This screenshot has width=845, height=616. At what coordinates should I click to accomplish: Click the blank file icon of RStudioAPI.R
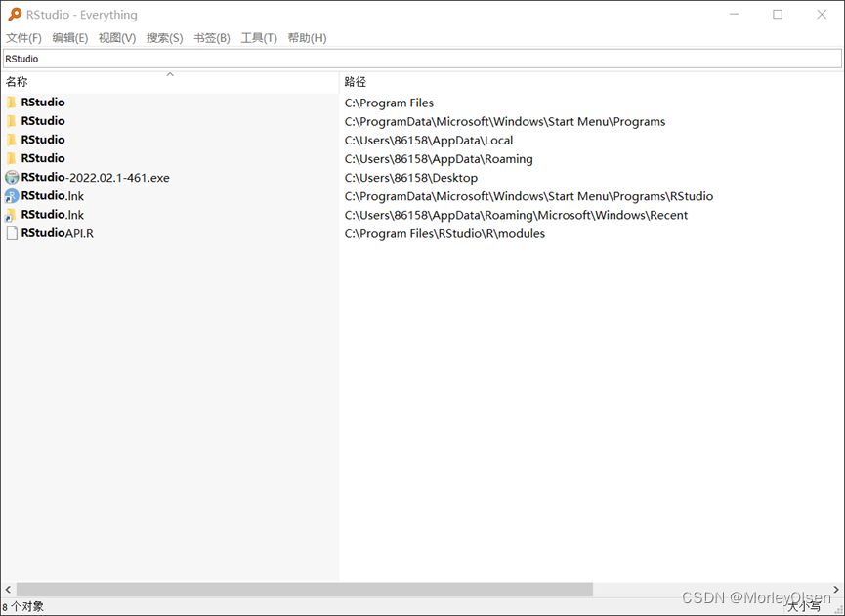[x=12, y=233]
